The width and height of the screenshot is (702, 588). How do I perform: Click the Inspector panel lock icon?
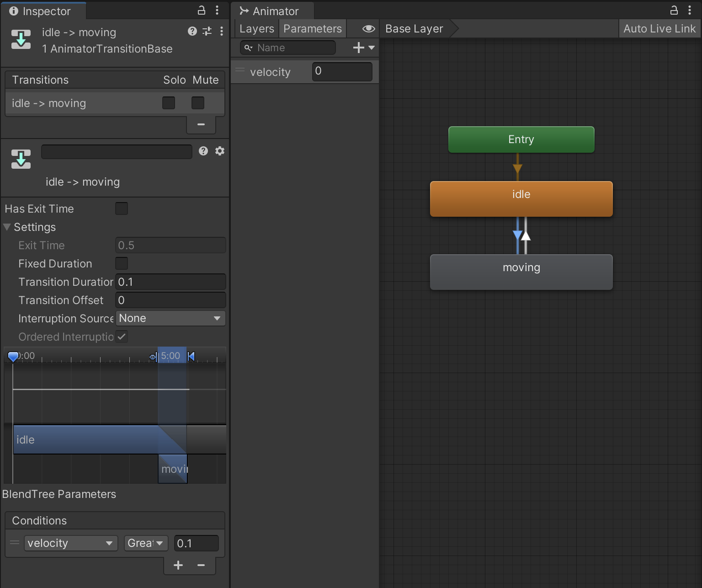201,10
